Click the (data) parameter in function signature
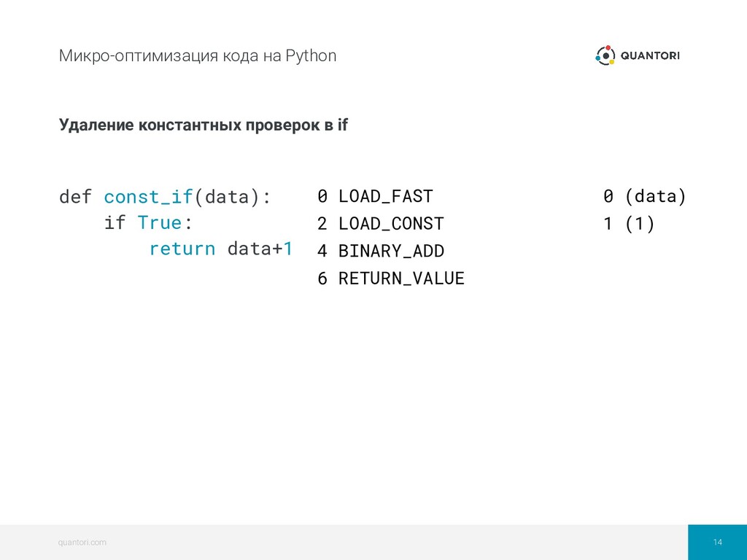This screenshot has width=747, height=560. click(226, 196)
